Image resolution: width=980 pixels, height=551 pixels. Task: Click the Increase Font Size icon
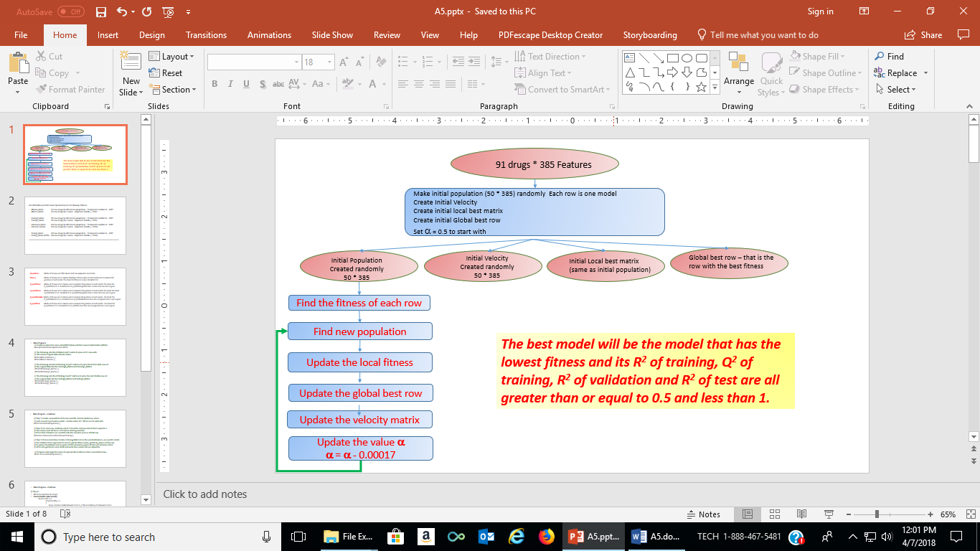click(345, 62)
